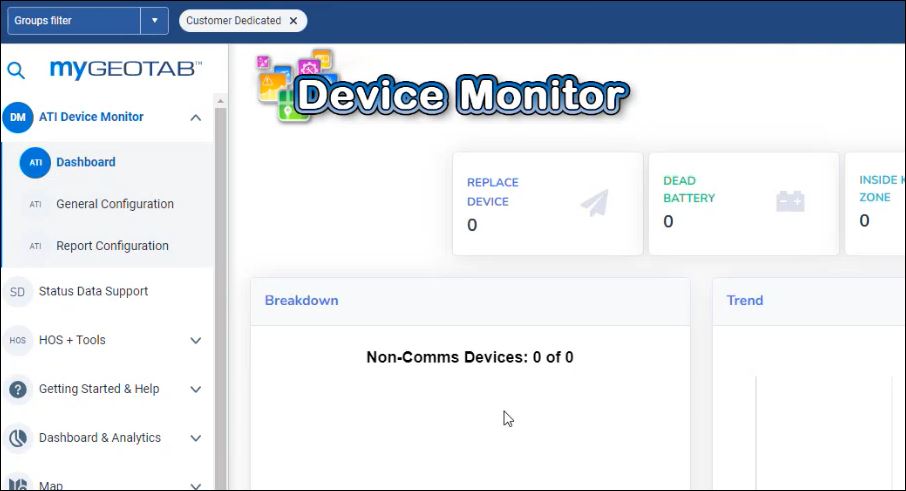
Task: Click the DM ATI Device Monitor icon
Action: [17, 117]
